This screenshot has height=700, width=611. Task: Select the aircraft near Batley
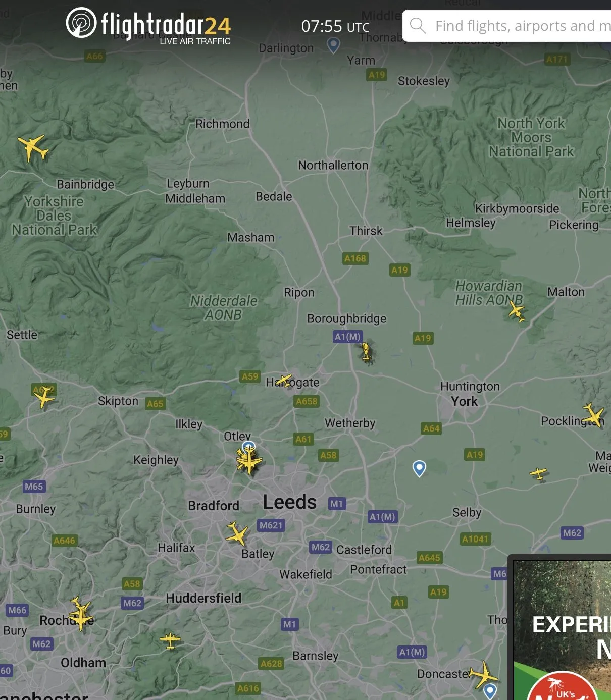236,533
